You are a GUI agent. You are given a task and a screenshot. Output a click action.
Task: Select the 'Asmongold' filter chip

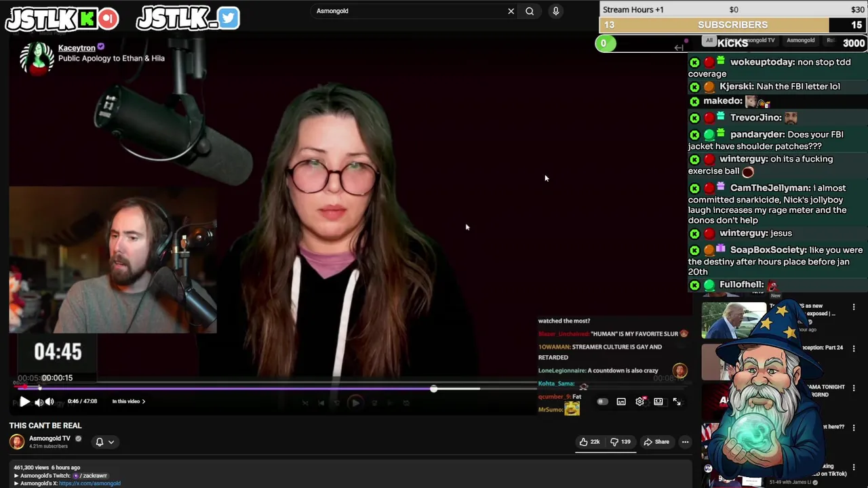(800, 41)
